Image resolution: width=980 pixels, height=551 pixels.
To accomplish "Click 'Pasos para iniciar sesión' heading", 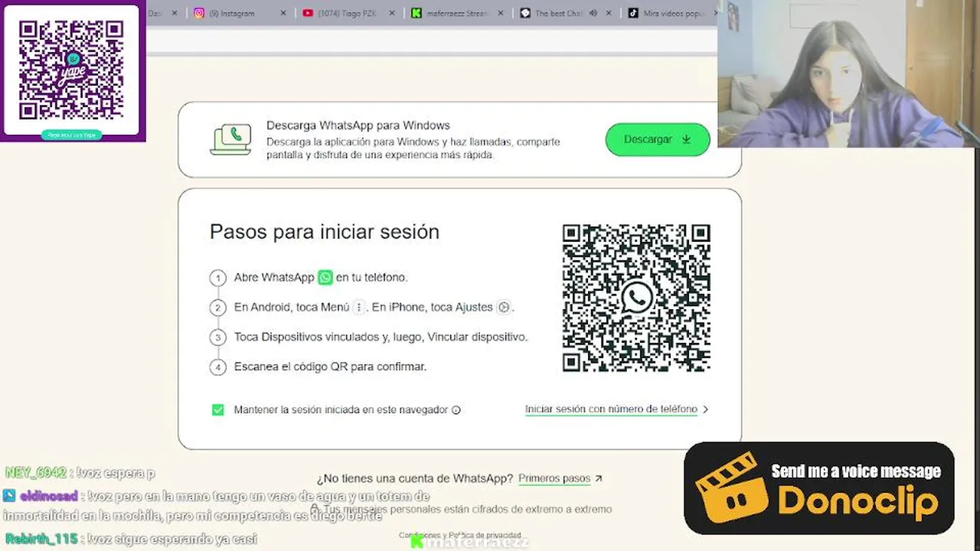I will point(325,232).
